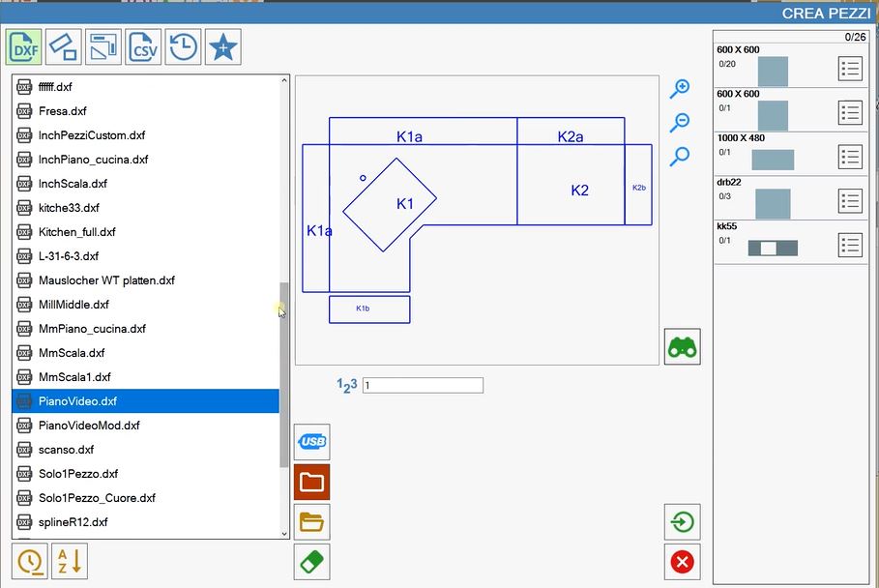Select the 1000 X 480 piece thumbnail
This screenshot has width=879, height=588.
tap(773, 160)
